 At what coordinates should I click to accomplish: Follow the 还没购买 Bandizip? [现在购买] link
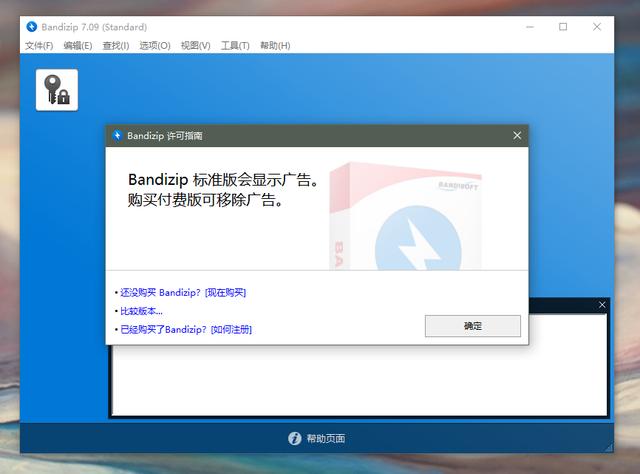click(x=183, y=292)
